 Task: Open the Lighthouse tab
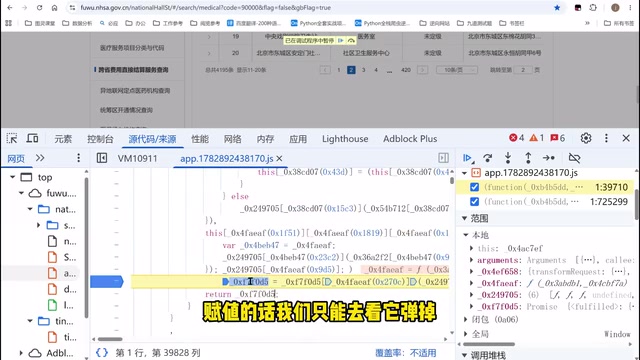pos(345,139)
